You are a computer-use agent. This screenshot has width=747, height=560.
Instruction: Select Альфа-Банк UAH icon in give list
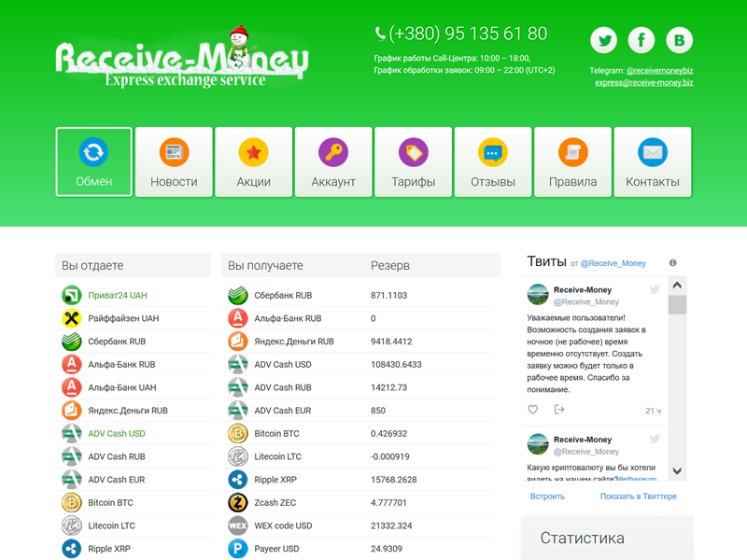point(72,387)
